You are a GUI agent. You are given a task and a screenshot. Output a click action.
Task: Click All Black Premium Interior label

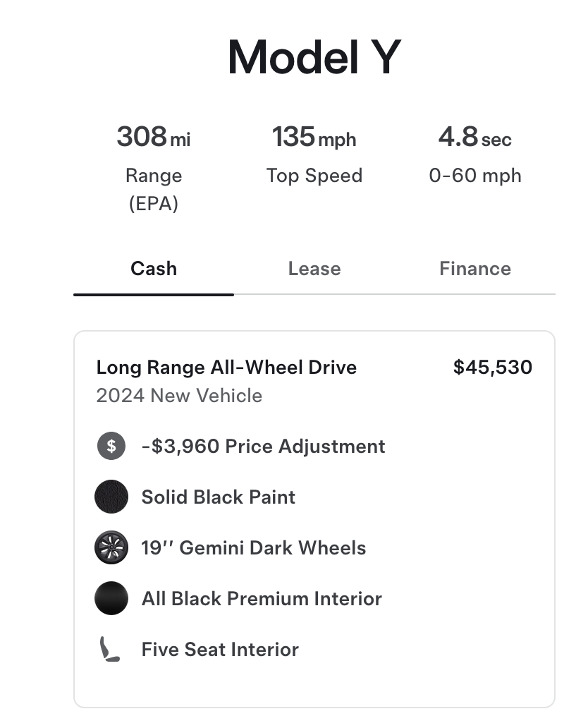coord(262,598)
